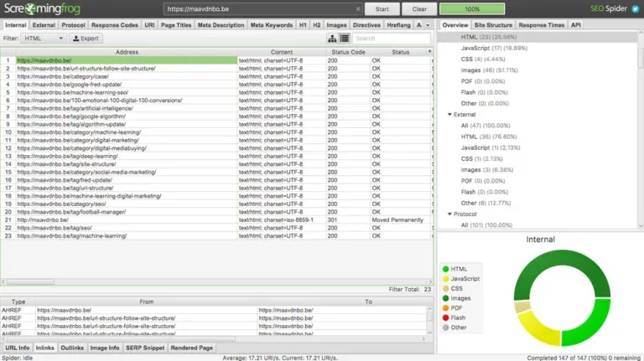Switch to the H2 tab
The height and width of the screenshot is (361, 644).
pyautogui.click(x=317, y=25)
